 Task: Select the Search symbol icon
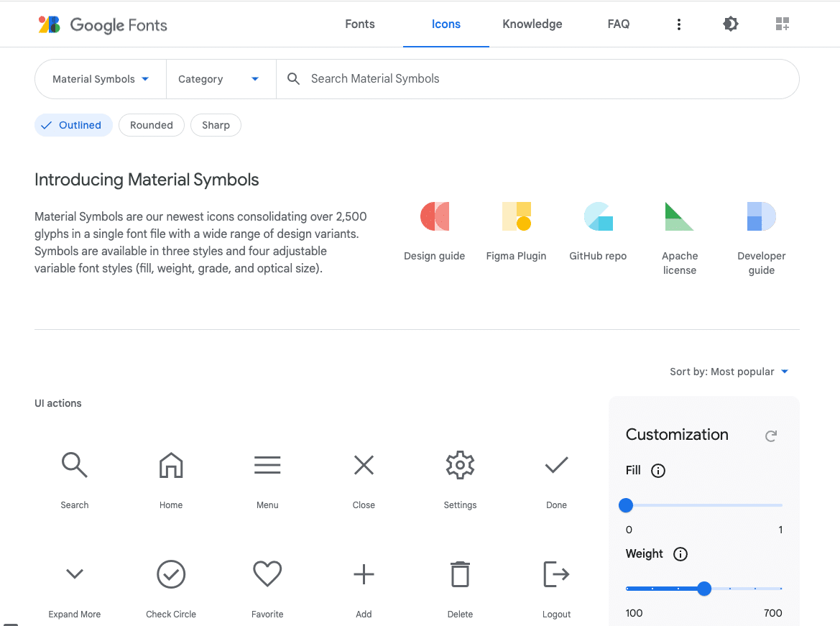75,465
